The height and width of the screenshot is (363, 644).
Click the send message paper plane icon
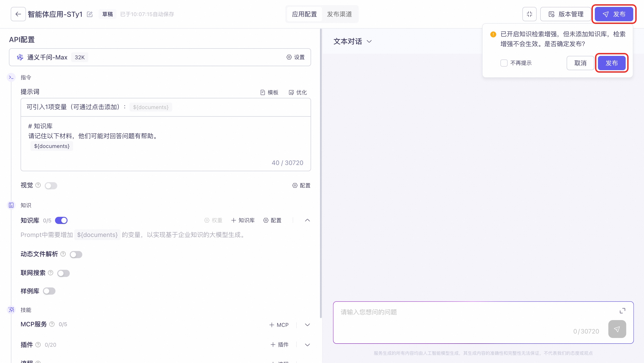617,329
